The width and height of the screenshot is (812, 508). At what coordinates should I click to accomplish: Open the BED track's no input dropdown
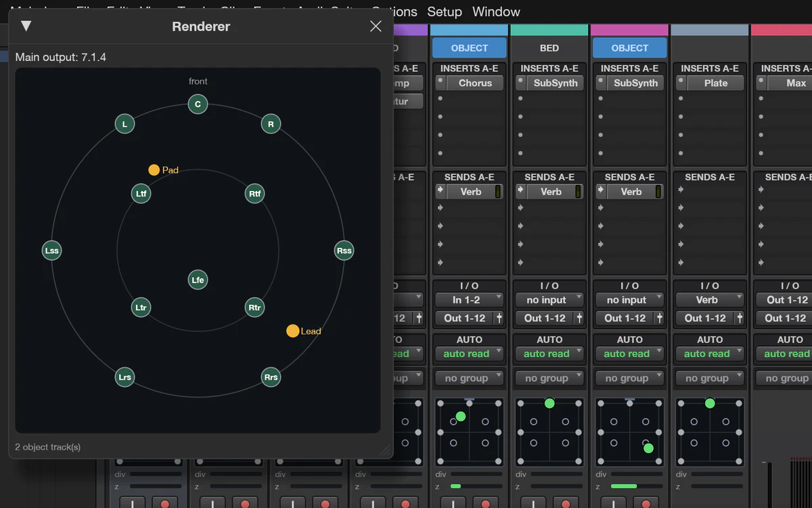[549, 299]
